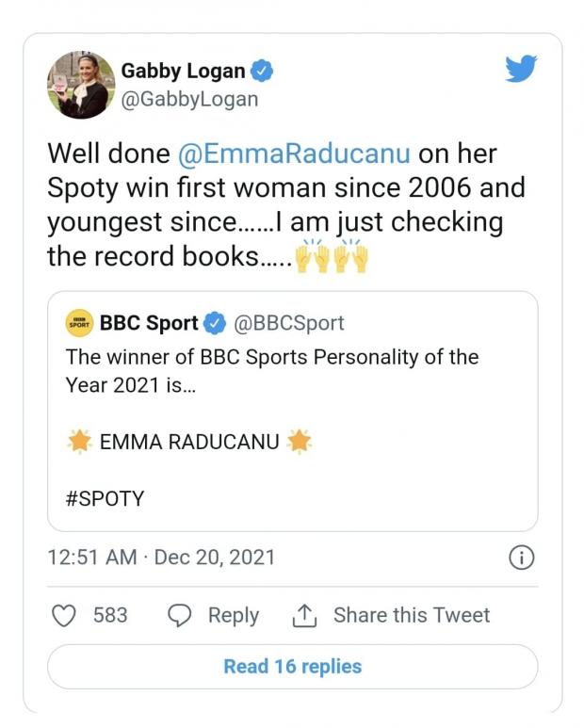Click the Twitter bird logo
This screenshot has width=584, height=728.
[520, 71]
